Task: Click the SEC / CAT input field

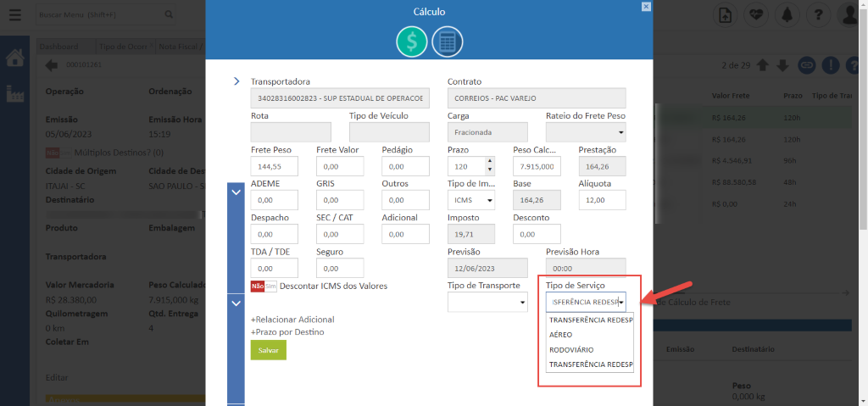Action: (x=340, y=234)
